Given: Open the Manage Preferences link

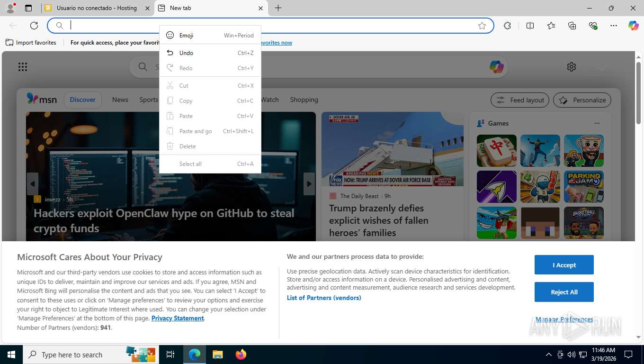Looking at the screenshot, I should (564, 319).
